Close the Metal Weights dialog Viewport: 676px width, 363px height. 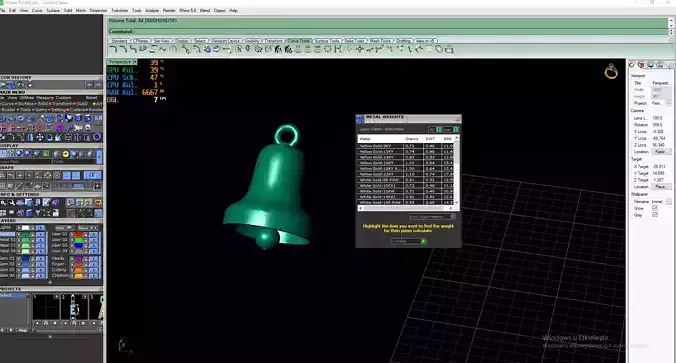pyautogui.click(x=457, y=119)
